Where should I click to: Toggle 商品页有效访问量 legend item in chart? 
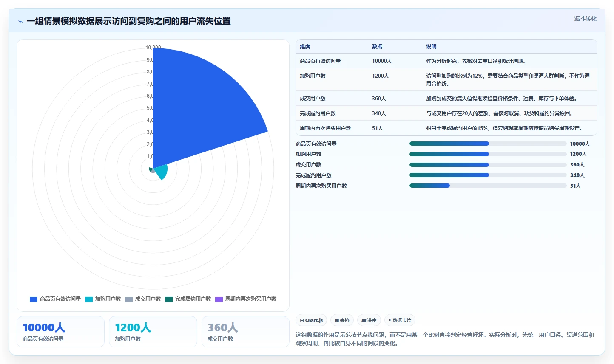pyautogui.click(x=55, y=299)
